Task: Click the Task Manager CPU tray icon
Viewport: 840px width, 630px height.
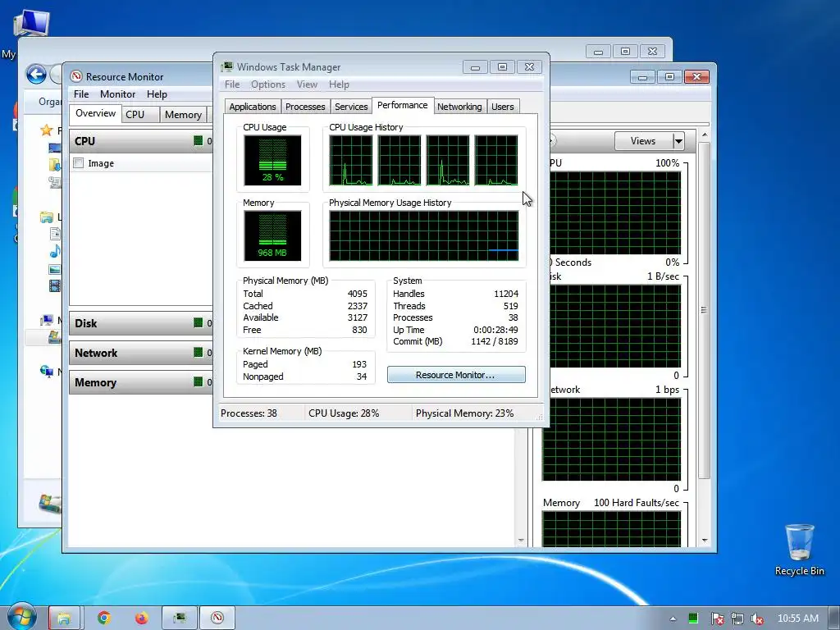Action: tap(693, 619)
